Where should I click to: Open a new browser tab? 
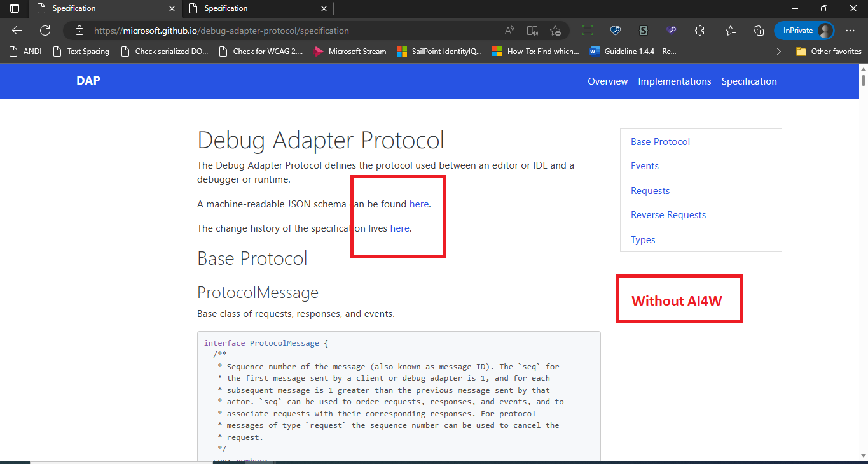(345, 8)
